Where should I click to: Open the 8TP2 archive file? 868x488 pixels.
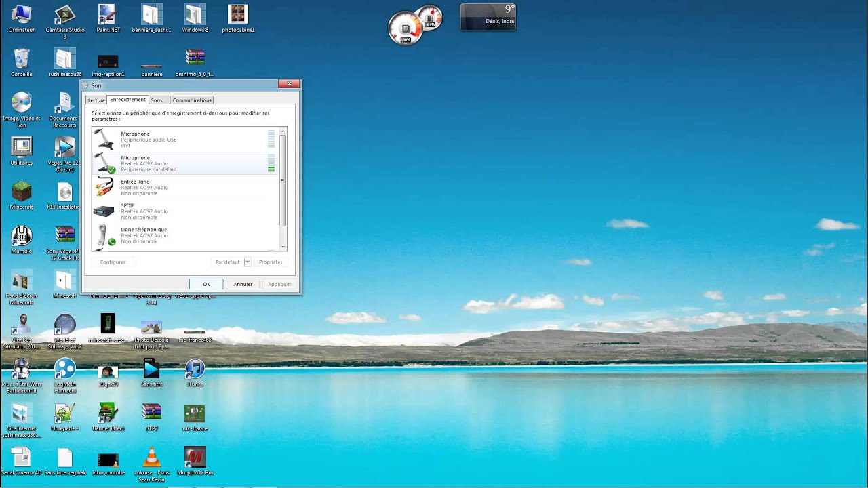coord(151,416)
